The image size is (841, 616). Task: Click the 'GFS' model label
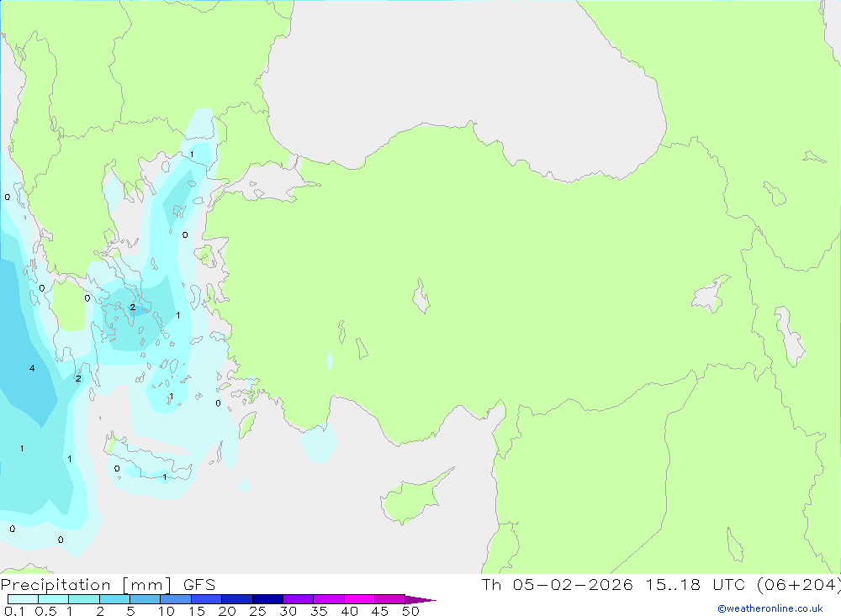199,585
